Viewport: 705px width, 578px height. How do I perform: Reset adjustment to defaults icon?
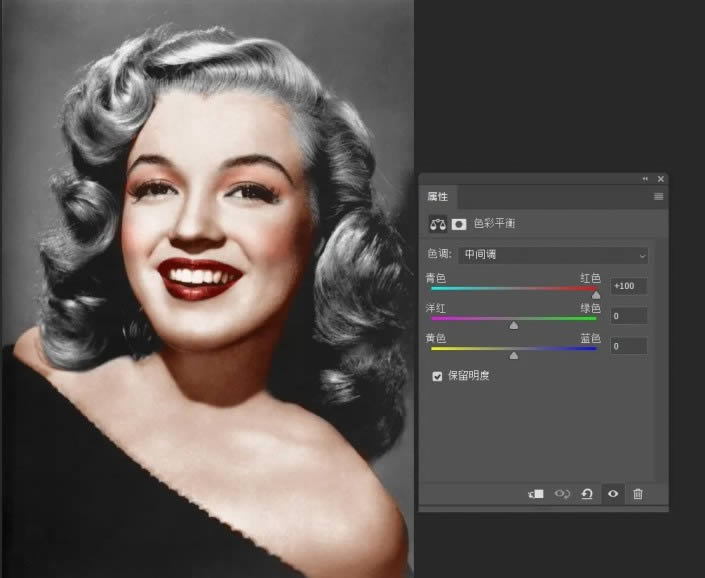[x=587, y=494]
